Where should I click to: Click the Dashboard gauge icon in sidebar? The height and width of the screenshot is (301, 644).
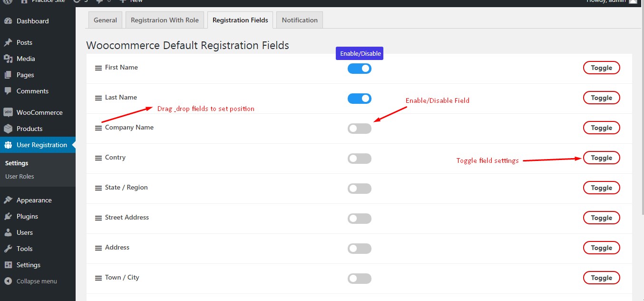(x=8, y=21)
